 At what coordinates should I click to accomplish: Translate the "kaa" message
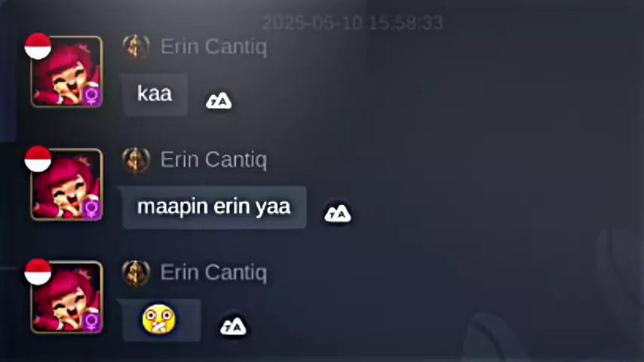point(219,101)
